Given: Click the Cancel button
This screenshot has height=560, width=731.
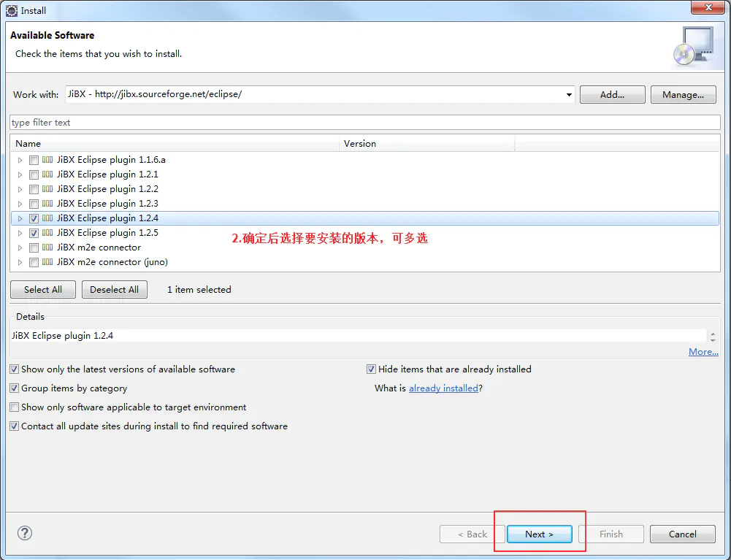Looking at the screenshot, I should tap(683, 534).
